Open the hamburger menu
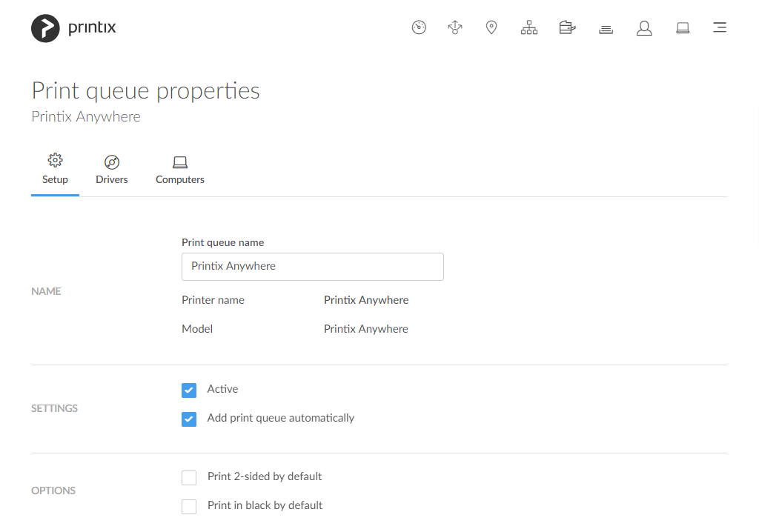759x532 pixels. [720, 27]
